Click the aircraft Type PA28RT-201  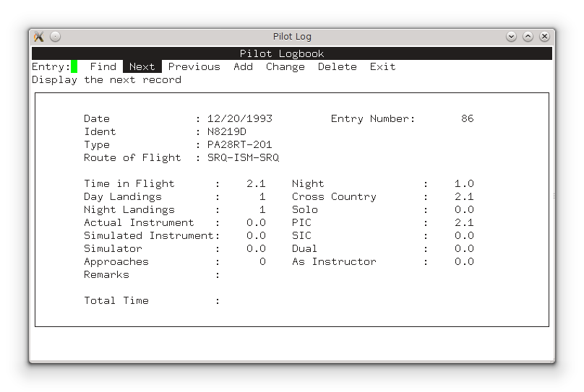[239, 144]
